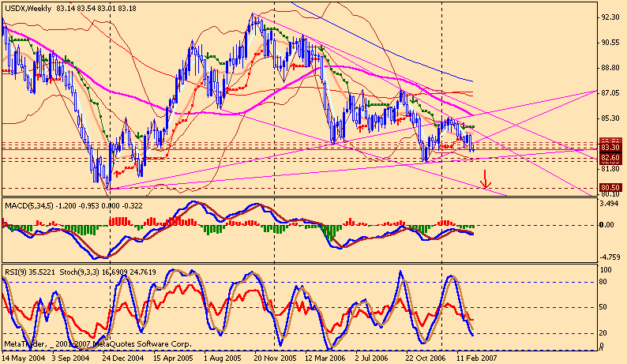Screen dimensions: 627x364
Task: Select the 22 Oct 2006 date label
Action: (426, 358)
